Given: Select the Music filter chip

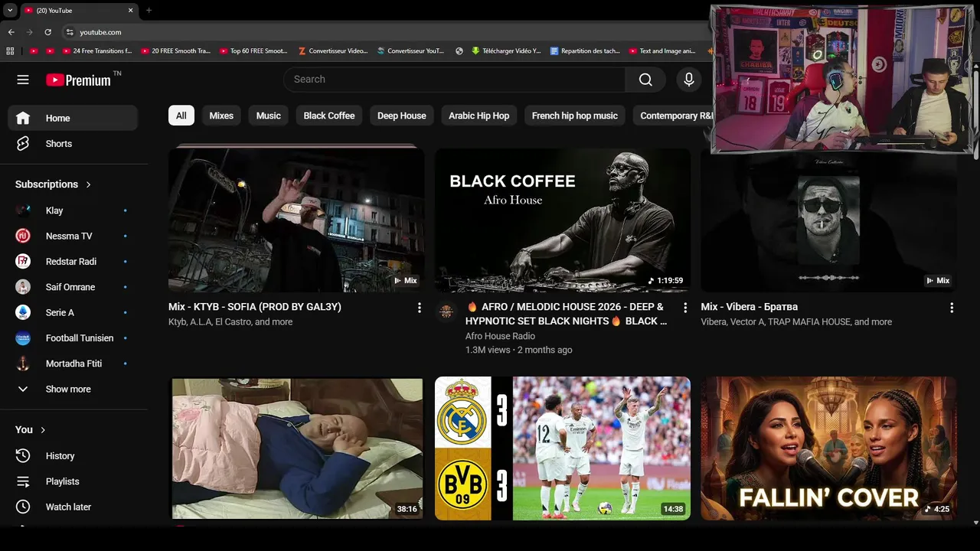Looking at the screenshot, I should point(268,116).
